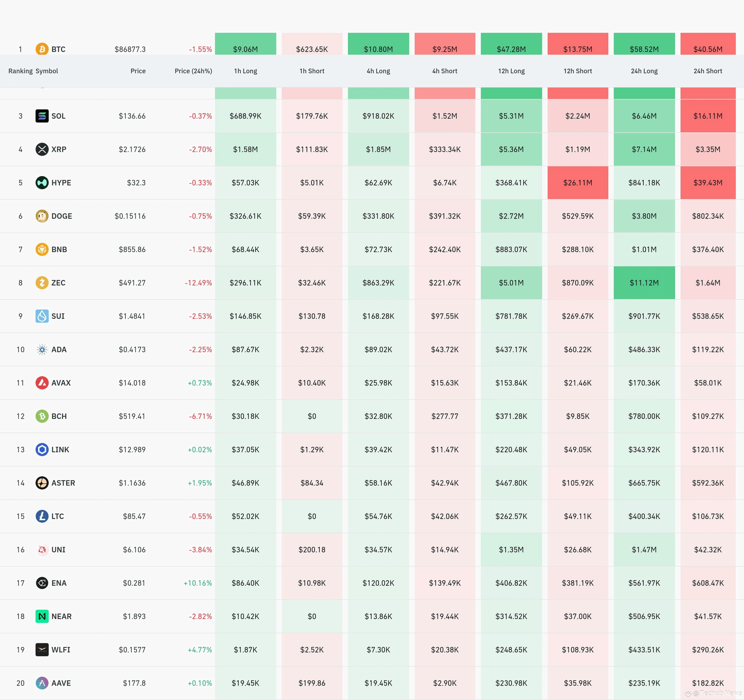Click the SOL Solana logo icon
744x700 pixels.
pos(42,116)
